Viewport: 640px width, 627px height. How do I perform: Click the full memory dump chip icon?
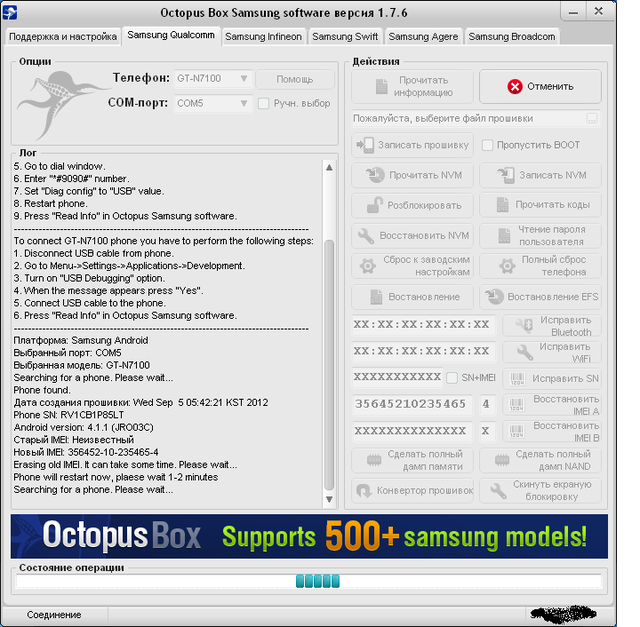point(374,460)
